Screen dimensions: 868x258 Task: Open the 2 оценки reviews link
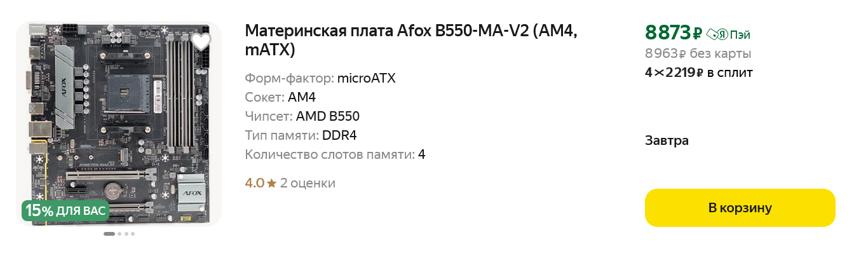click(308, 184)
